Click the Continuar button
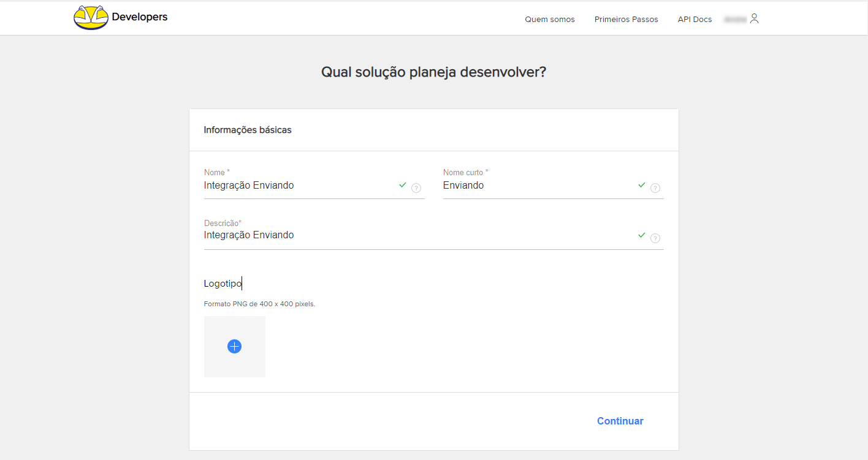 (620, 421)
